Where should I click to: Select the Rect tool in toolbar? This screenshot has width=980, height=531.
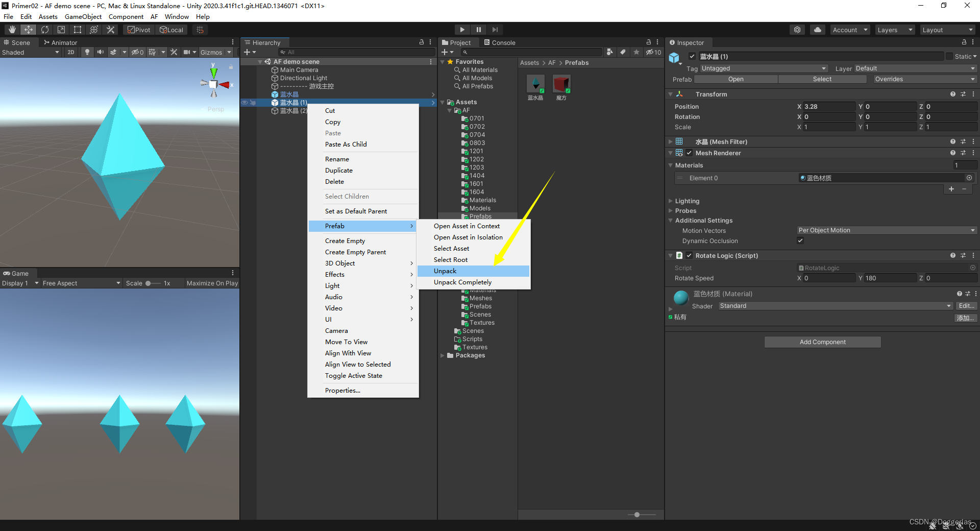(78, 30)
